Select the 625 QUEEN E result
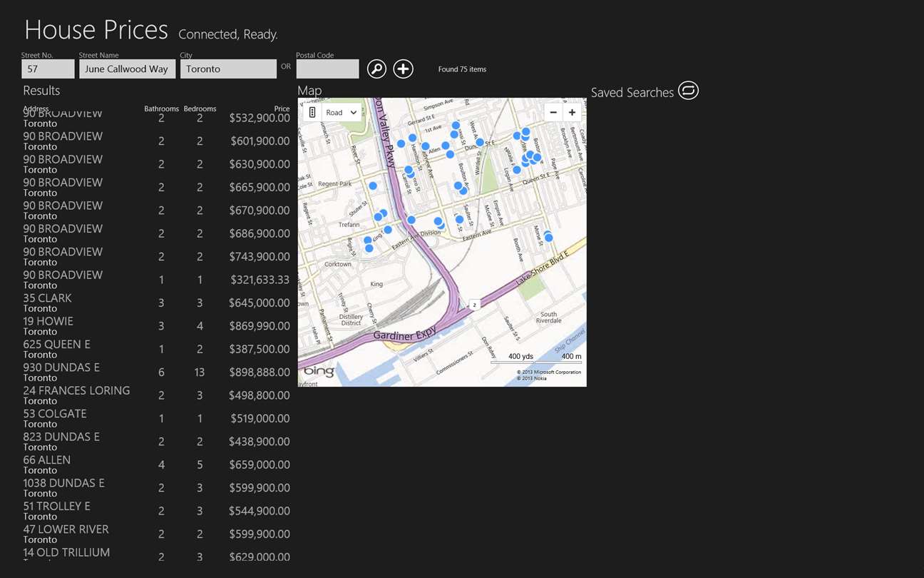The height and width of the screenshot is (578, 924). click(x=156, y=349)
